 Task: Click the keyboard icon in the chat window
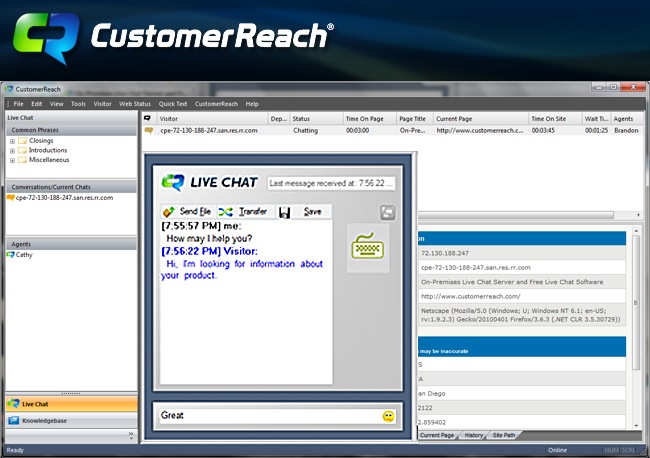366,250
